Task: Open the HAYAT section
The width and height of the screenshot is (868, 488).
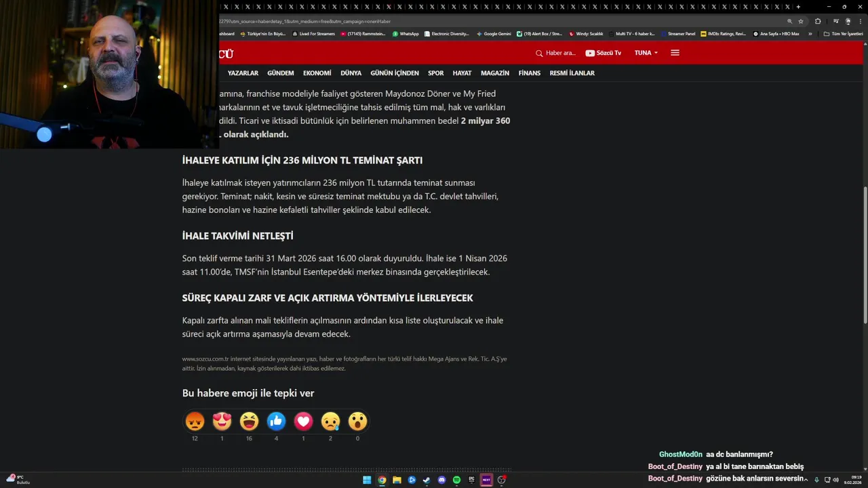Action: pos(462,73)
